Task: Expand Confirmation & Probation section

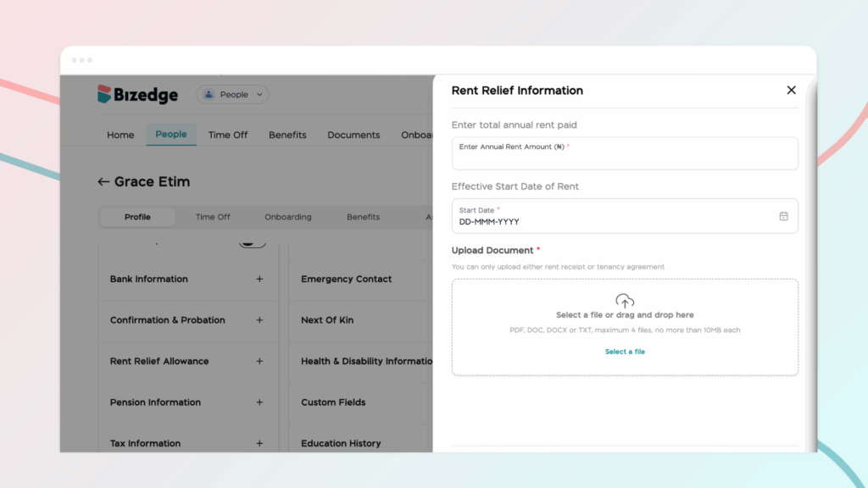Action: [259, 320]
